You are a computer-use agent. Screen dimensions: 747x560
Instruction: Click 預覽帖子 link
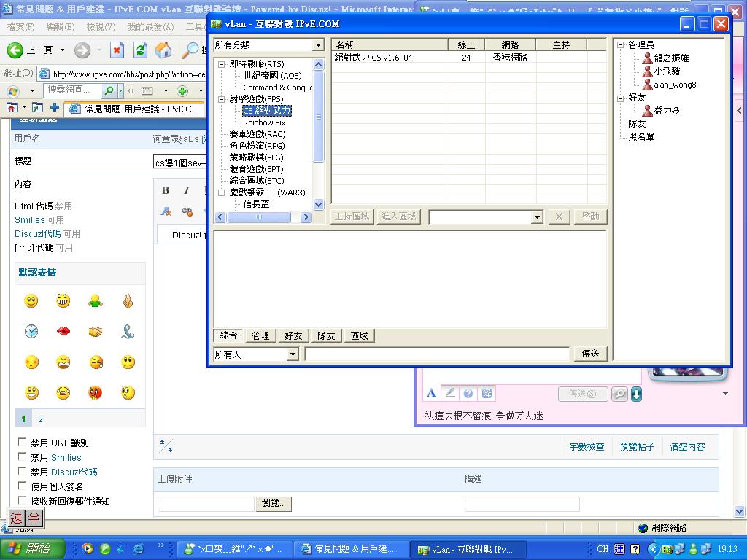click(637, 447)
